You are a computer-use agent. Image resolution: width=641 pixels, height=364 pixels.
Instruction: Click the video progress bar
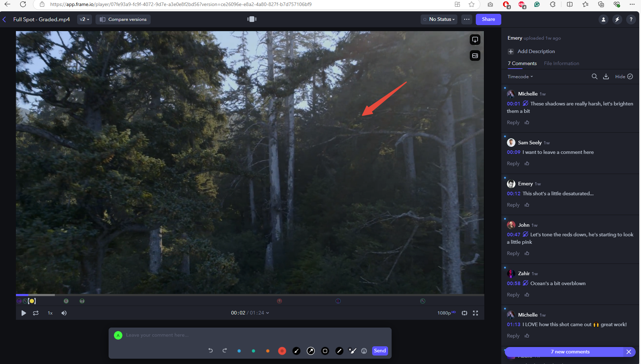(x=250, y=295)
